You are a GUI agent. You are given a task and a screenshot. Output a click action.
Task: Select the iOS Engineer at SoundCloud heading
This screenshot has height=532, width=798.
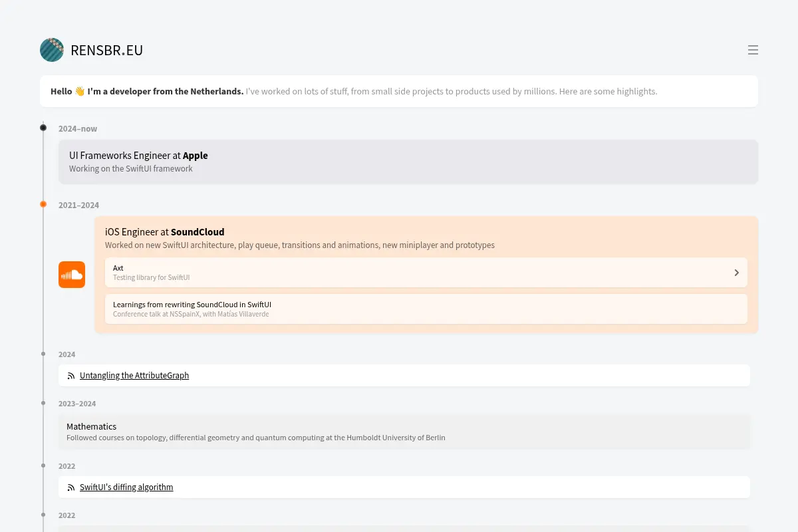[x=165, y=232]
